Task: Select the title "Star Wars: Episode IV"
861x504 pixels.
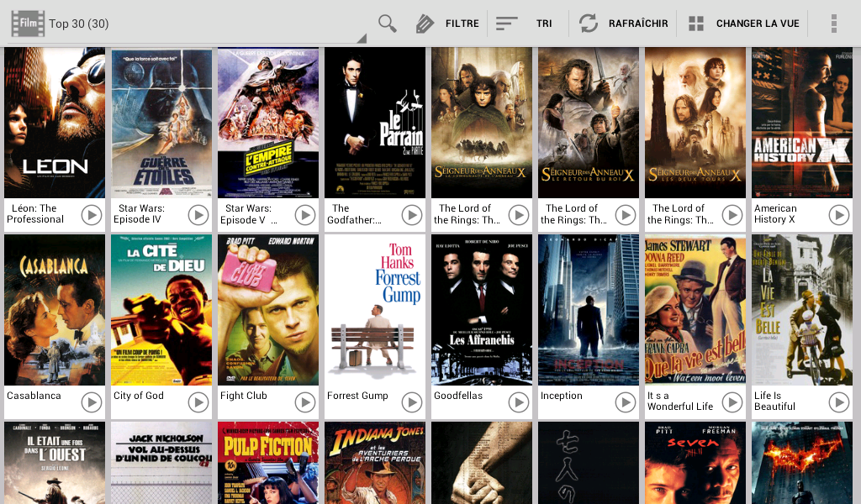Action: (x=140, y=214)
